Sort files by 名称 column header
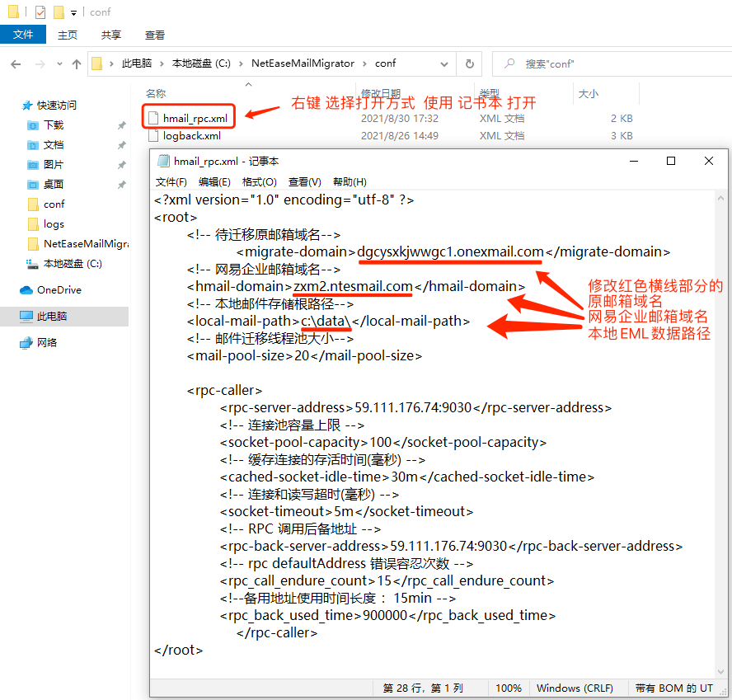Image resolution: width=732 pixels, height=700 pixels. [156, 94]
